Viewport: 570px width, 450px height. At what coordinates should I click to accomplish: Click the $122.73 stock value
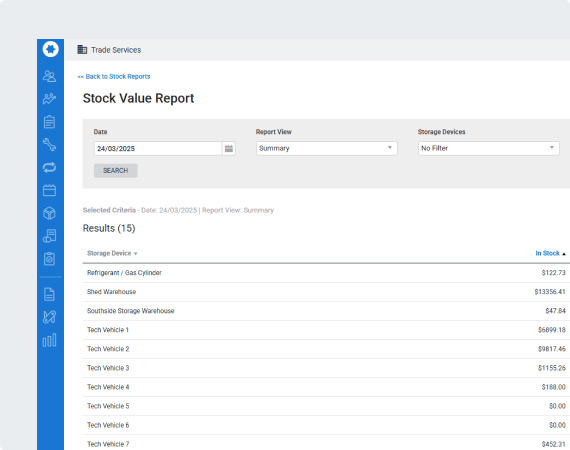(x=553, y=273)
